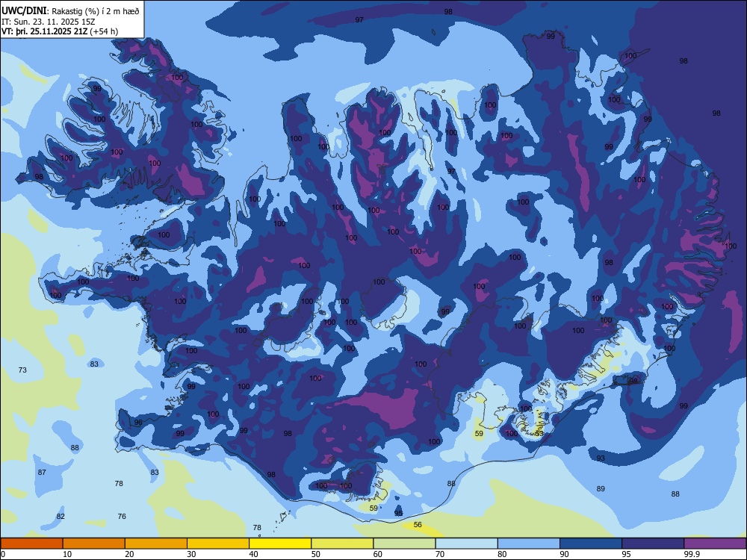Click the map value '82' in the southwest sea

pos(61,516)
